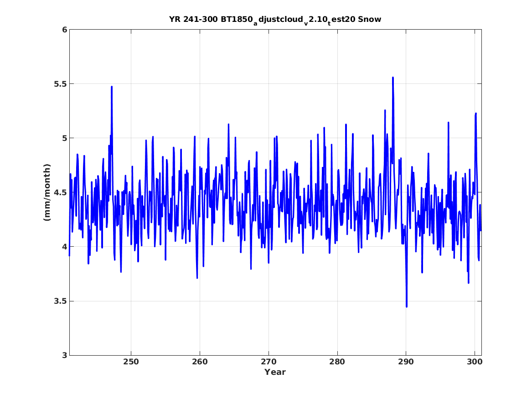Click the y-axis tick label '4'
Image resolution: width=532 pixels, height=399 pixels.
(x=64, y=247)
